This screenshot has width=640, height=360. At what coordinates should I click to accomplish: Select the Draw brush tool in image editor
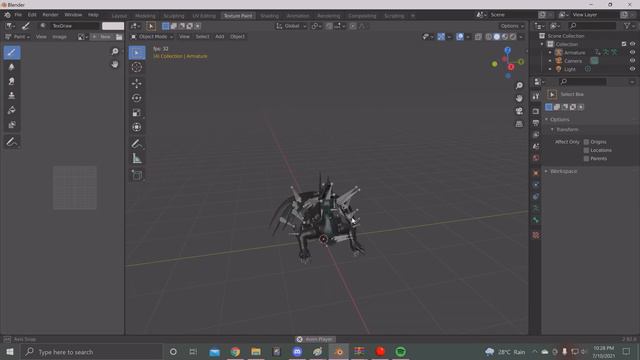tap(12, 52)
